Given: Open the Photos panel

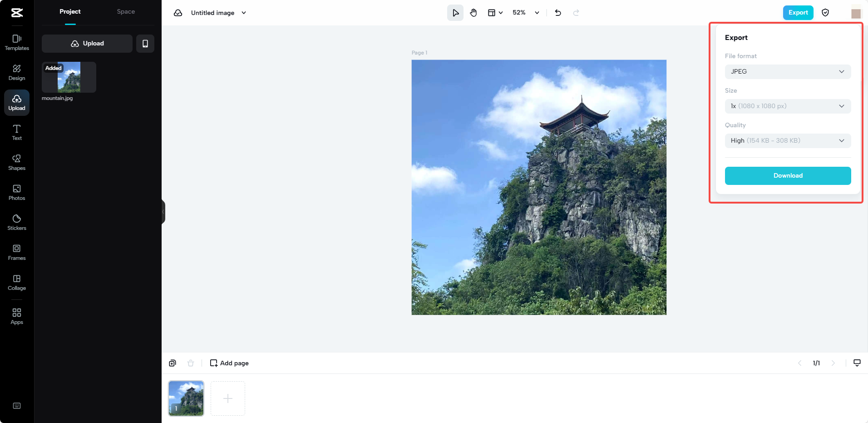Looking at the screenshot, I should pos(17,192).
